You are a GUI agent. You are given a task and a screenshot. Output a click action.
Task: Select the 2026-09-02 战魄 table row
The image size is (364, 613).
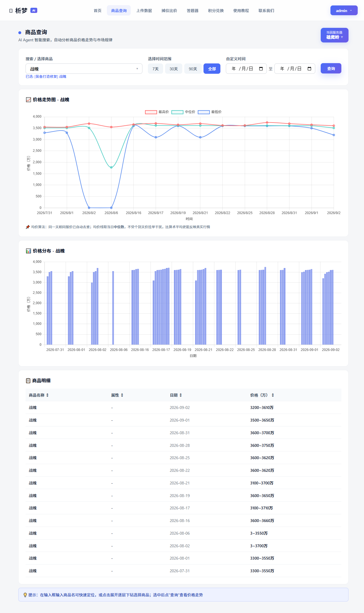tap(183, 408)
